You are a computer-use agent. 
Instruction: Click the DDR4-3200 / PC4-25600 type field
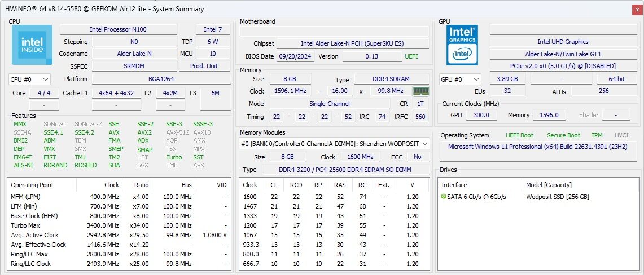[345, 170]
